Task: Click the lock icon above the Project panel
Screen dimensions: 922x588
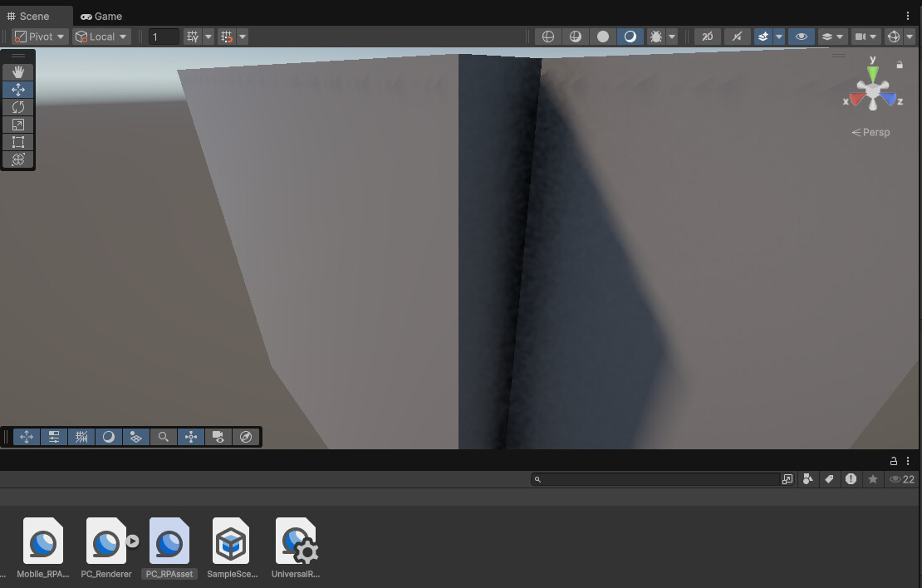Action: pos(892,461)
